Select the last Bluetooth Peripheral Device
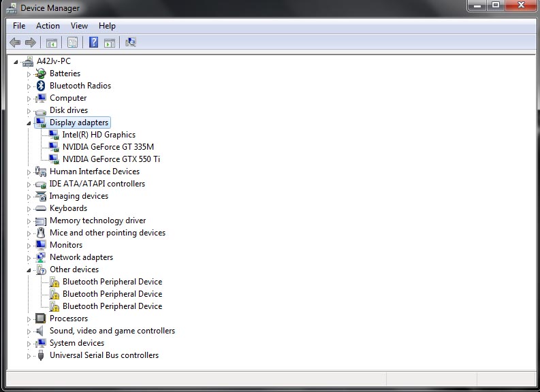 click(x=112, y=306)
